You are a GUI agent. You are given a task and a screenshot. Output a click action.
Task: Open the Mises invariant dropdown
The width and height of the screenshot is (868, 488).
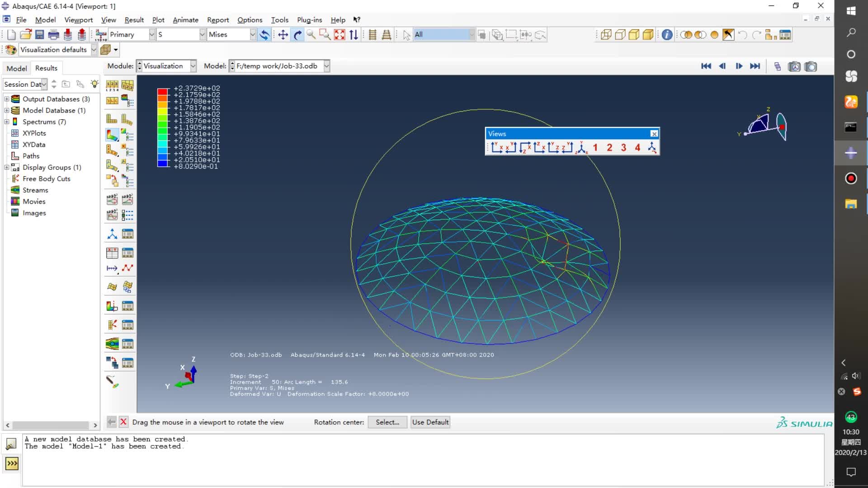[253, 34]
